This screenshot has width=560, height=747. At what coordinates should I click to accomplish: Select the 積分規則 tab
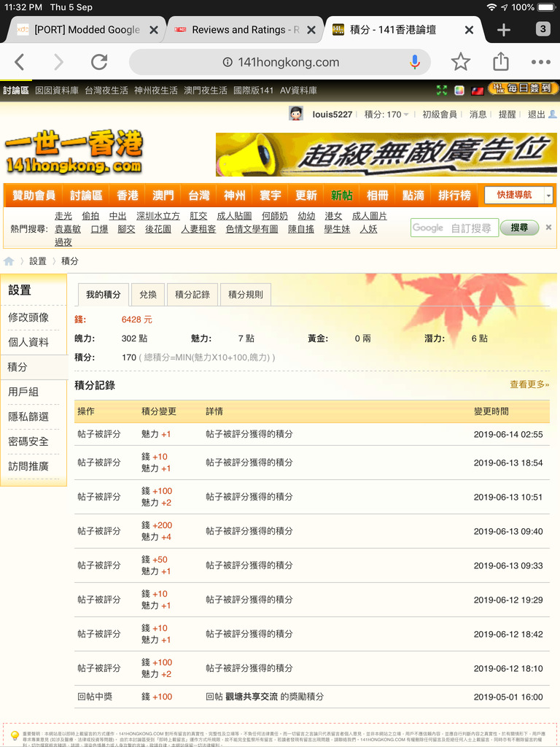[245, 295]
